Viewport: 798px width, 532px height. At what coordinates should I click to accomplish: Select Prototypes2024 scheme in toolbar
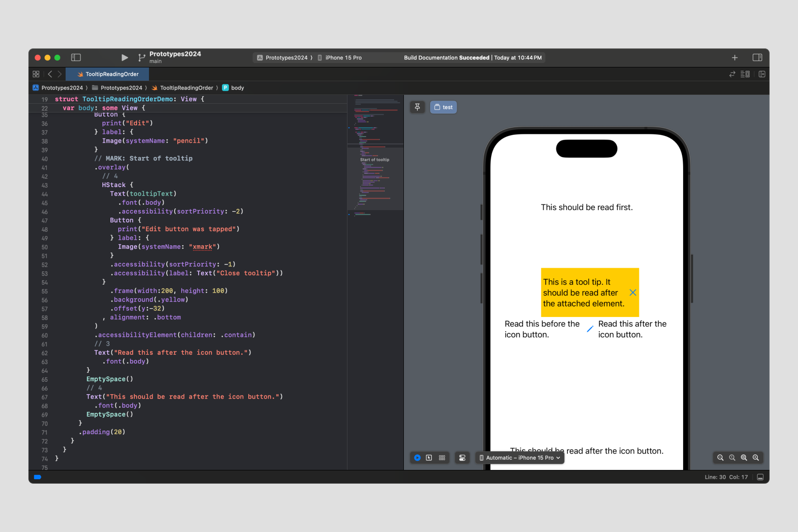[282, 58]
